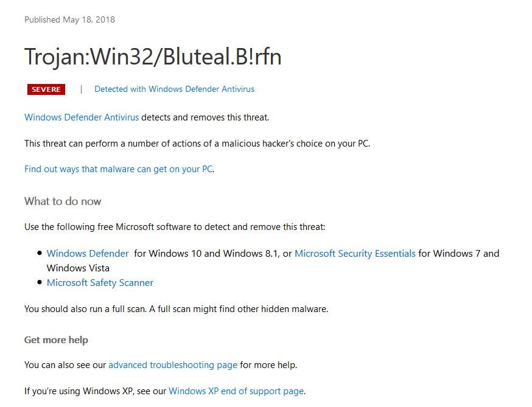Viewport: 532px width, 407px height.
Task: Open 'Find out ways that malware can get on your PC'
Action: 119,169
